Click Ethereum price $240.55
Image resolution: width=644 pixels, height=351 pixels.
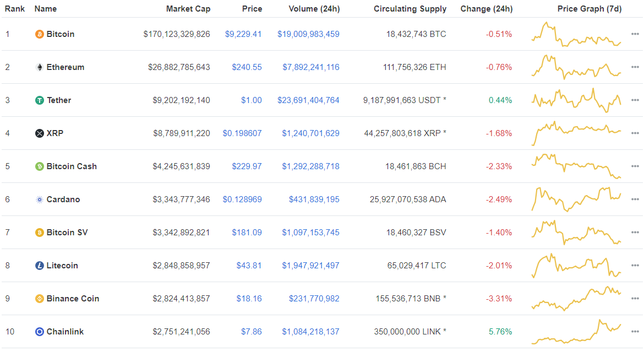[247, 67]
